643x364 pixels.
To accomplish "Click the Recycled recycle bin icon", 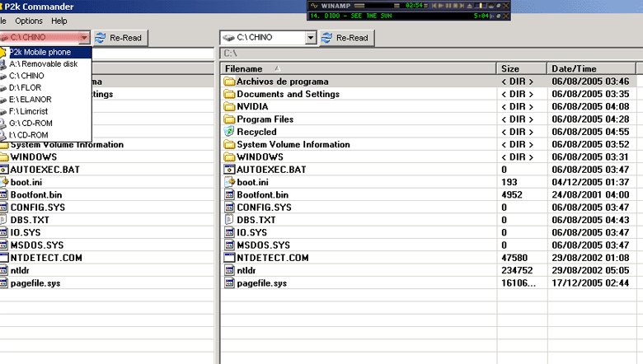I will tap(229, 132).
